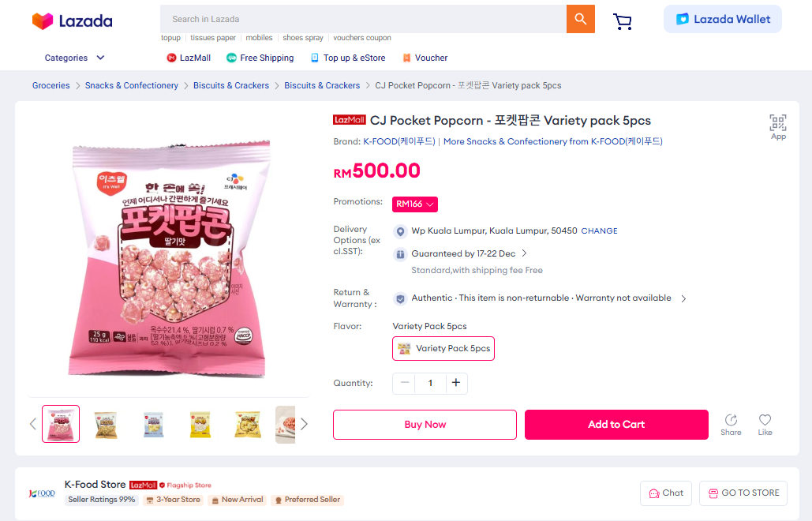Viewport: 812px width, 521px height.
Task: Expand the RM166 promotions dropdown
Action: (415, 204)
